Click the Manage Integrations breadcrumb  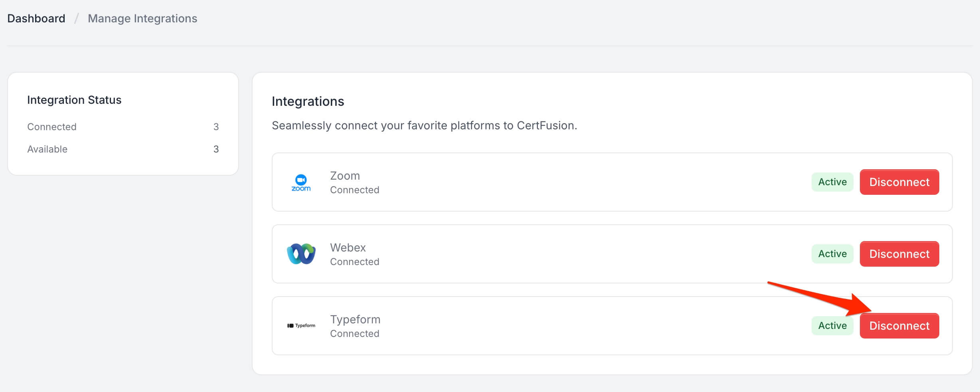point(142,18)
